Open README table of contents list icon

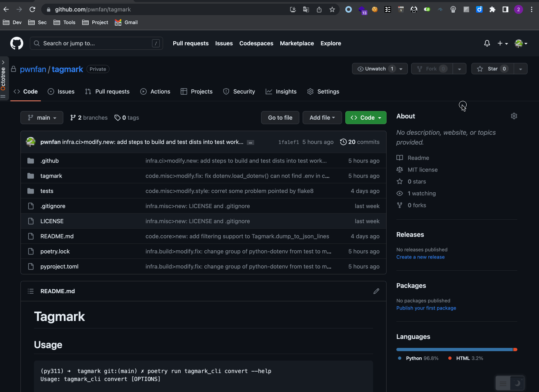click(x=31, y=291)
